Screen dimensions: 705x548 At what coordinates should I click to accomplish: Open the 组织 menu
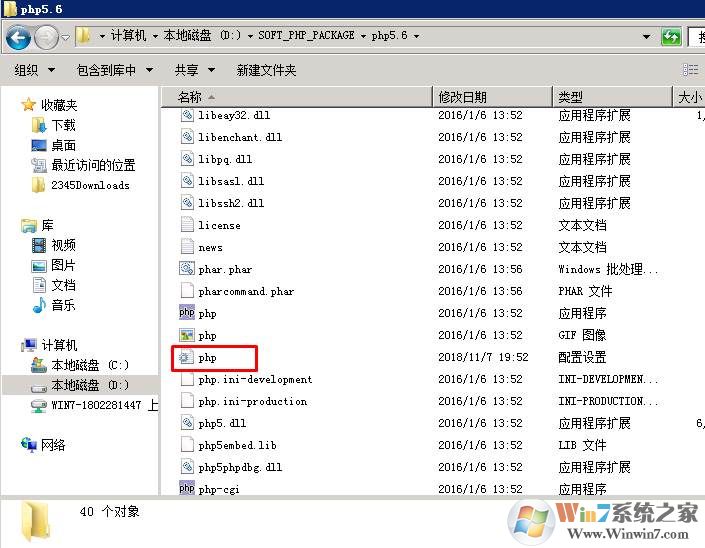click(34, 70)
